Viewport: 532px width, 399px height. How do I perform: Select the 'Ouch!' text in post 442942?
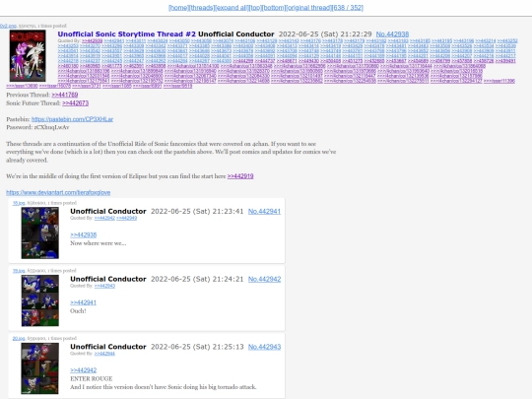[x=78, y=310]
